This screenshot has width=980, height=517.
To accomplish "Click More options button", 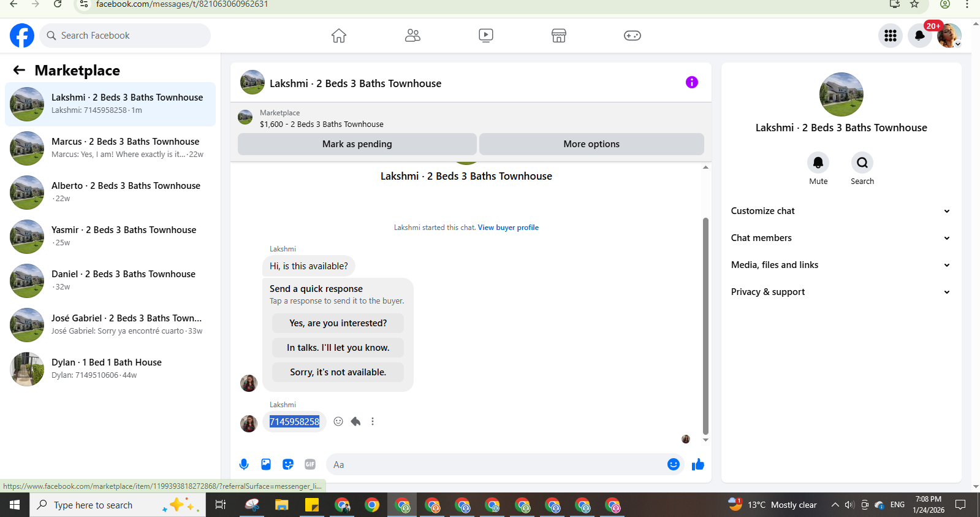I will [591, 144].
